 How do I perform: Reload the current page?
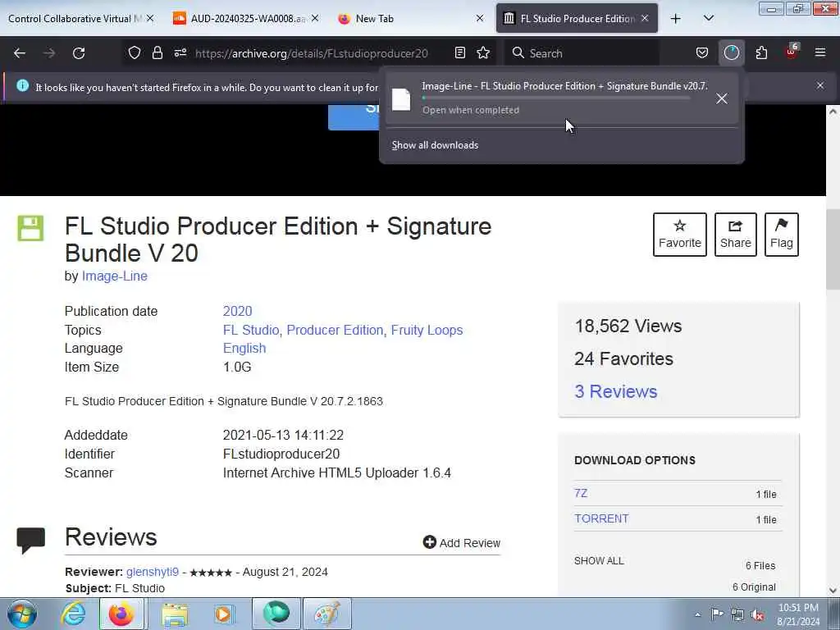pyautogui.click(x=79, y=53)
